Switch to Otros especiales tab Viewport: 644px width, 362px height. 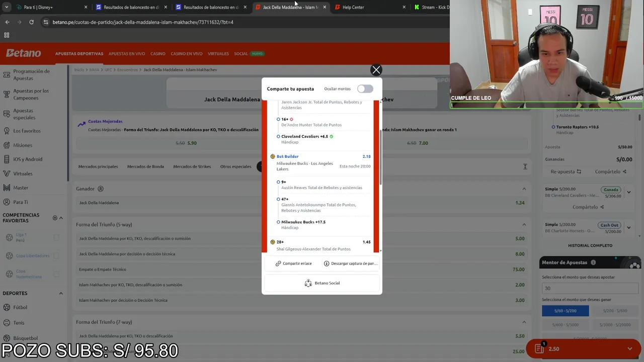tap(235, 166)
